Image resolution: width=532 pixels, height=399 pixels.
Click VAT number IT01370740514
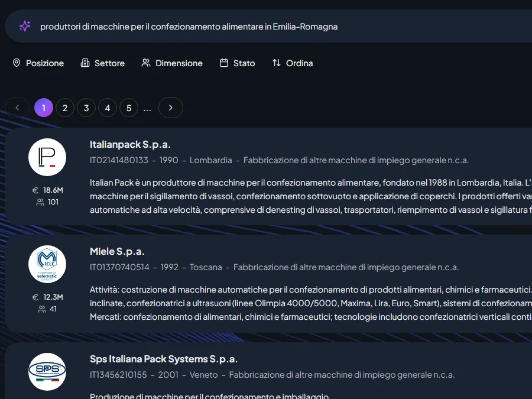point(119,267)
